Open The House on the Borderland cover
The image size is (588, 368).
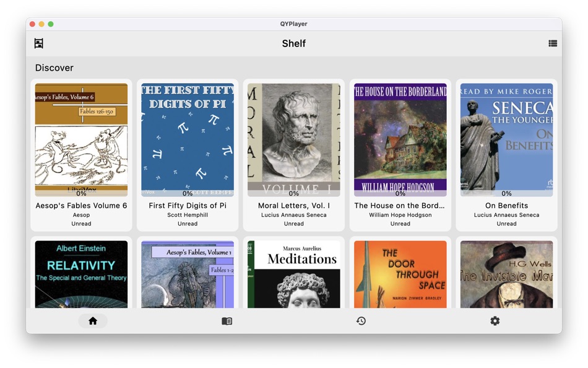pyautogui.click(x=400, y=139)
